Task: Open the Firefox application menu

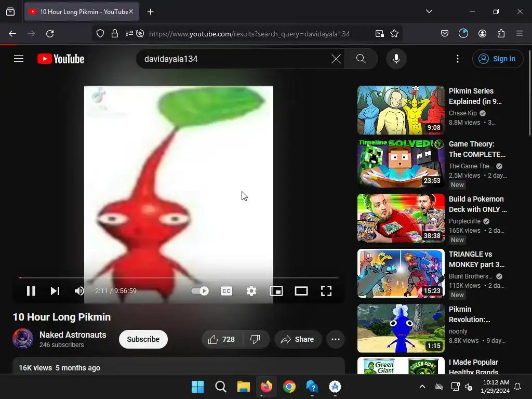Action: pyautogui.click(x=520, y=34)
